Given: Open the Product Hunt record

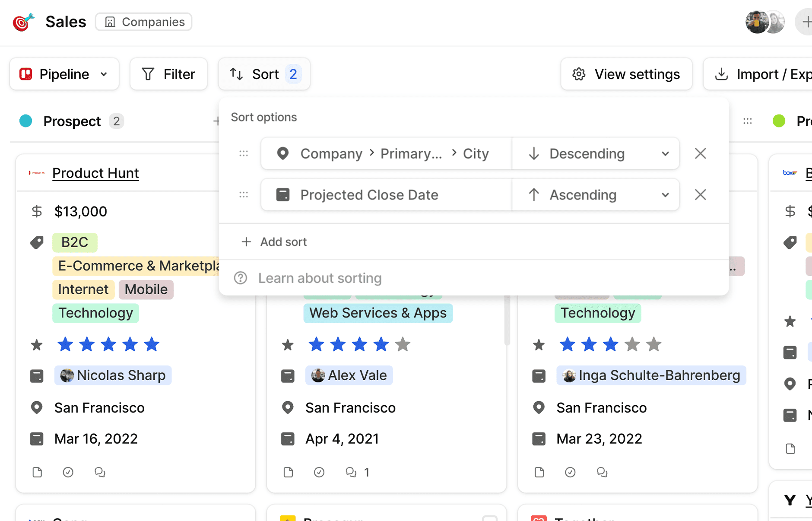Looking at the screenshot, I should pyautogui.click(x=95, y=173).
